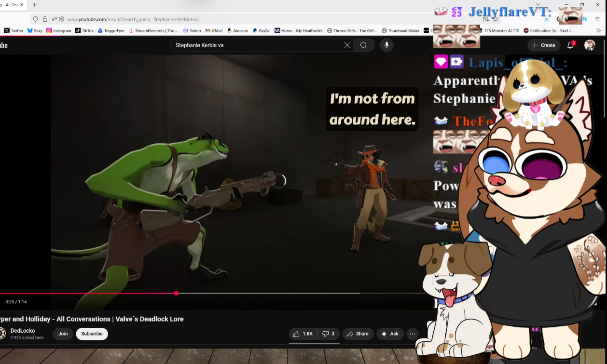
Task: Bookmark this page with the star icon
Action: pos(495,19)
